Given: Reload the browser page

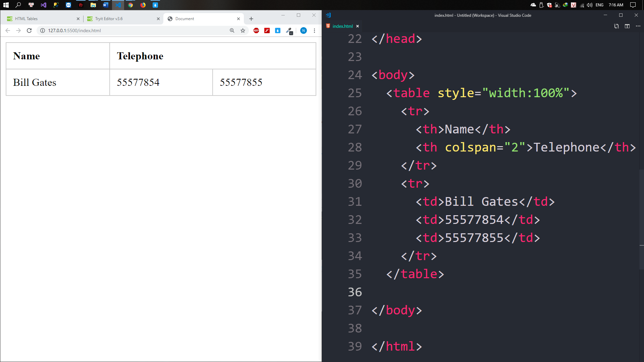Looking at the screenshot, I should click(29, 31).
